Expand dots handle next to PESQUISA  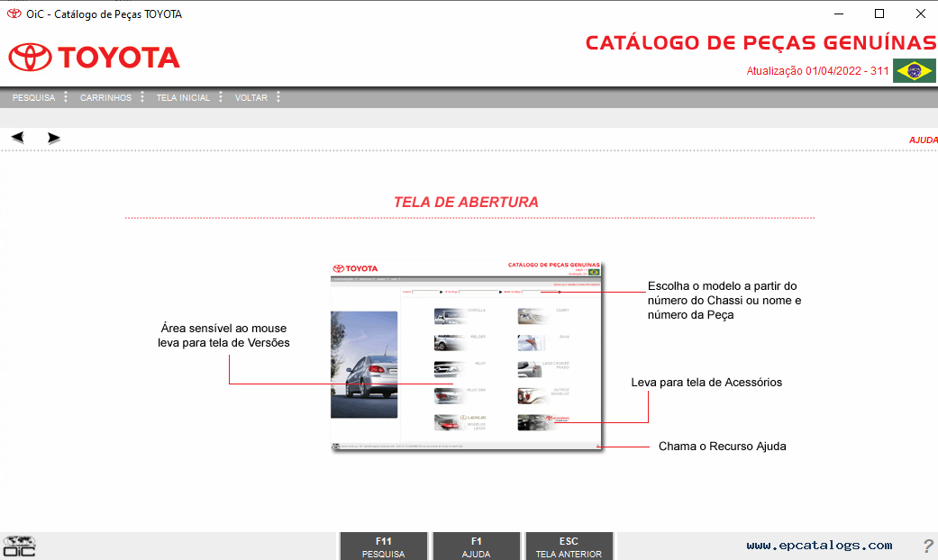(66, 97)
